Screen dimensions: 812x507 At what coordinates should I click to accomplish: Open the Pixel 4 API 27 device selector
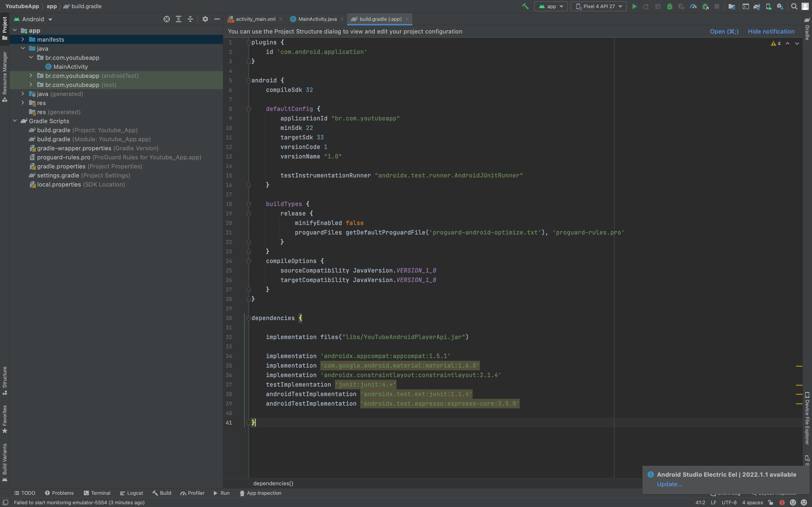pyautogui.click(x=599, y=6)
